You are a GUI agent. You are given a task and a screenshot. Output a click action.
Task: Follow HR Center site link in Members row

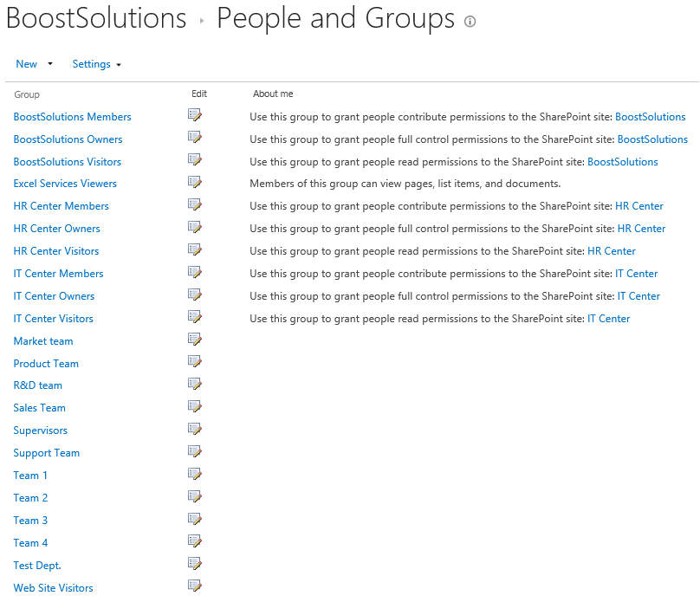(x=638, y=206)
